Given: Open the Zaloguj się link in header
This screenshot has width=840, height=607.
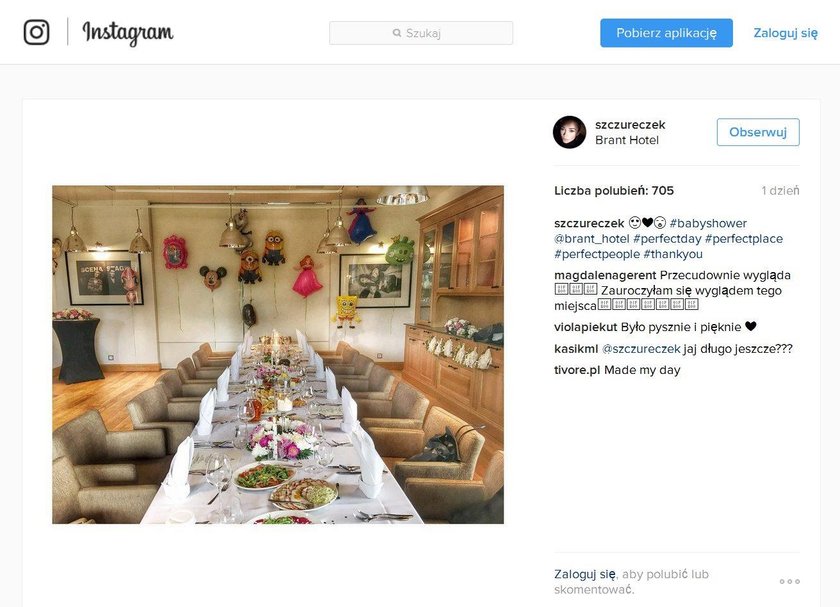Looking at the screenshot, I should tap(785, 33).
